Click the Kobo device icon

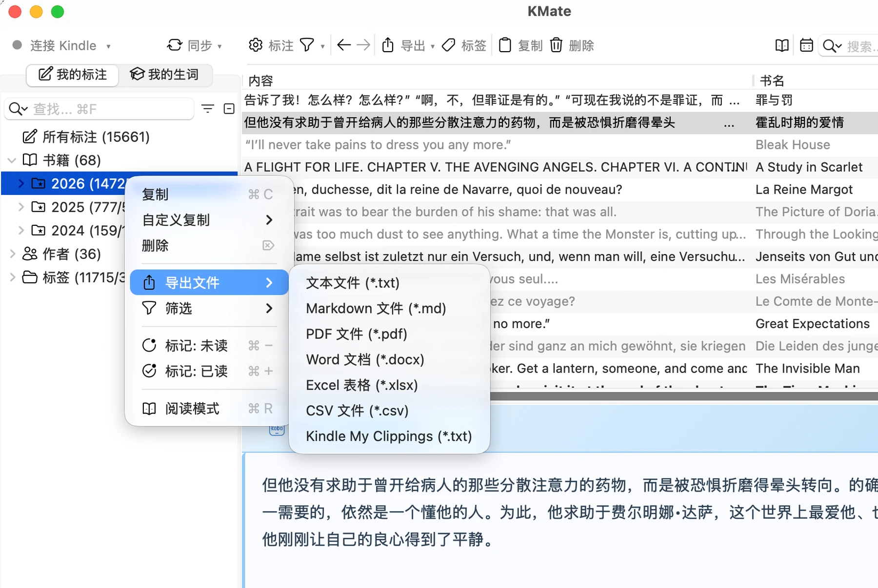[277, 430]
